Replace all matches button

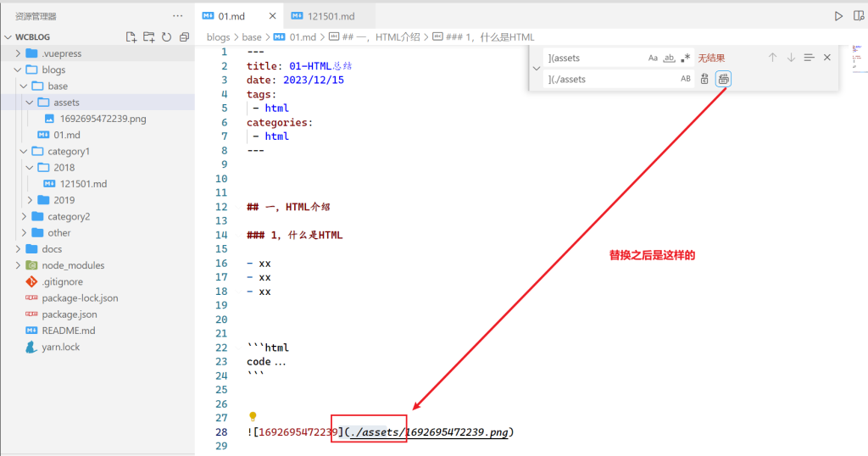[x=723, y=79]
